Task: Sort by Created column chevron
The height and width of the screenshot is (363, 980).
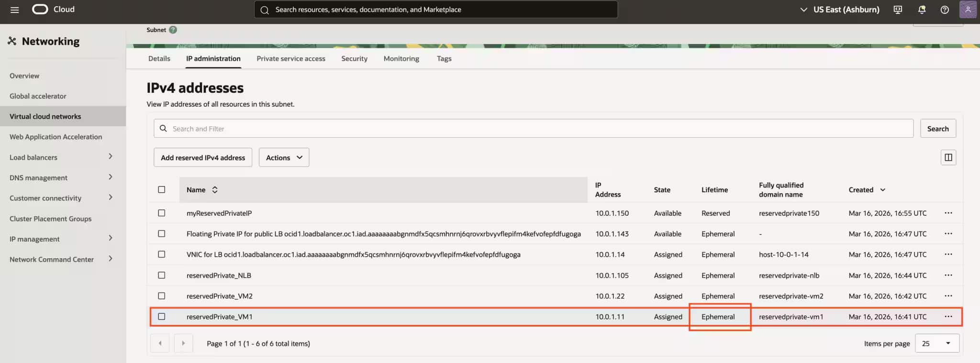Action: (x=882, y=190)
